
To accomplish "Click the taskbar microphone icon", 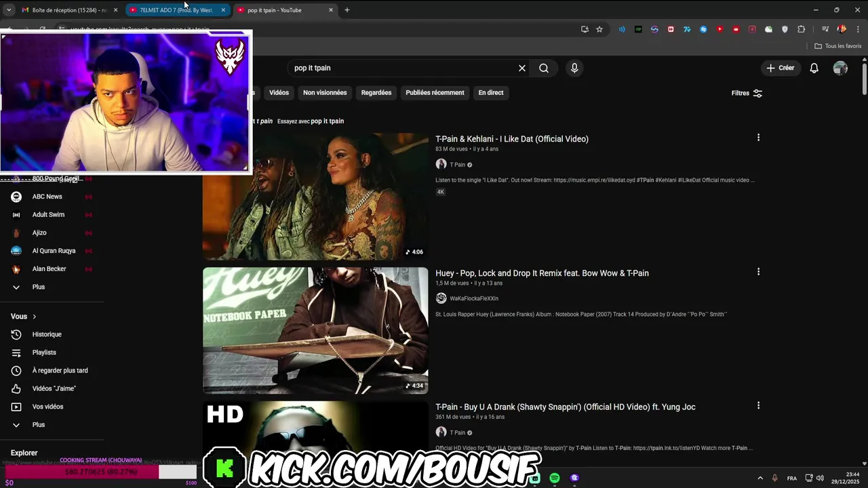I will (x=774, y=478).
